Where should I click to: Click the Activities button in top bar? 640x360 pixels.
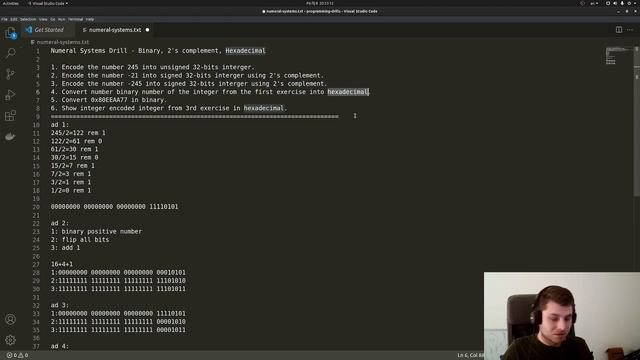pyautogui.click(x=11, y=3)
